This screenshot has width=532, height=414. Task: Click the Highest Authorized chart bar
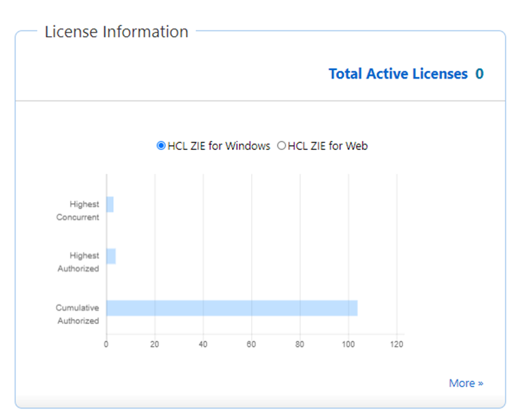point(111,256)
